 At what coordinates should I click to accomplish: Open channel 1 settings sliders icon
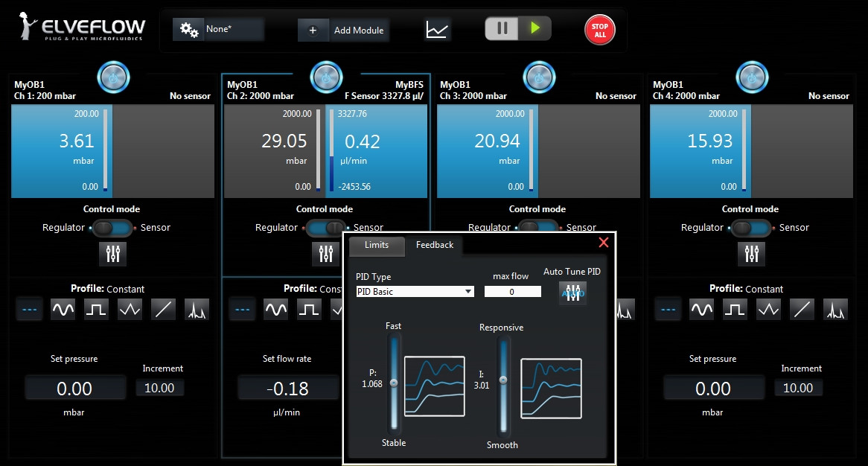click(x=113, y=254)
